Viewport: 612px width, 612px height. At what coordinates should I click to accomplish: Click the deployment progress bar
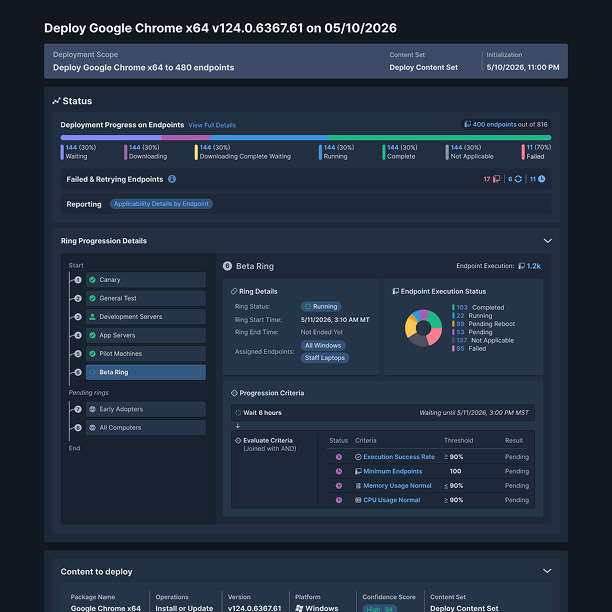pyautogui.click(x=306, y=137)
